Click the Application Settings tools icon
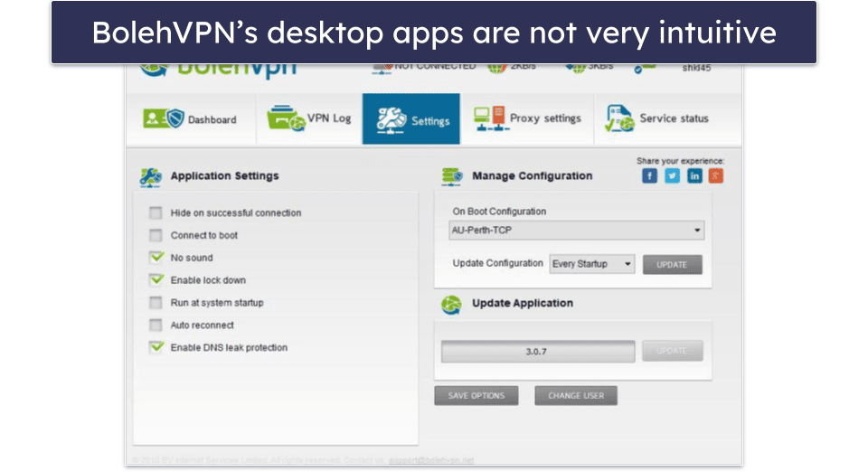This screenshot has height=472, width=868. pyautogui.click(x=151, y=177)
